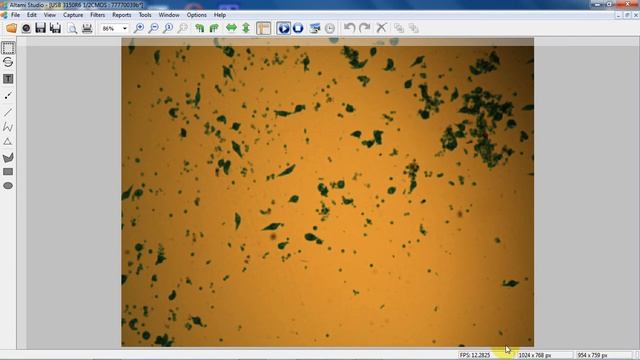
Task: Click the Open file folder icon
Action: click(x=11, y=28)
